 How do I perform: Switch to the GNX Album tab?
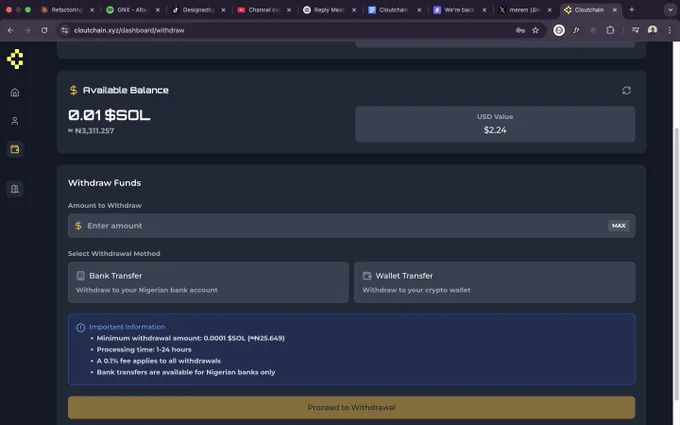pyautogui.click(x=133, y=10)
